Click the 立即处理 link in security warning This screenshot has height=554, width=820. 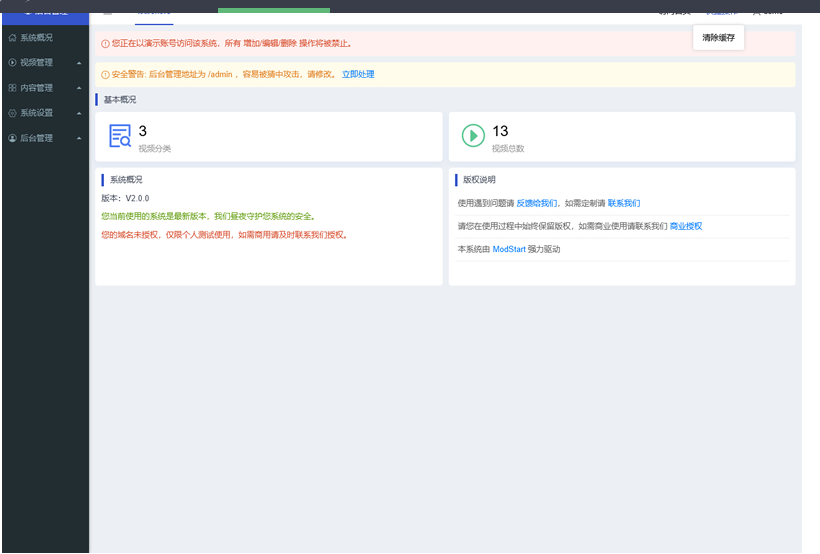coord(358,74)
